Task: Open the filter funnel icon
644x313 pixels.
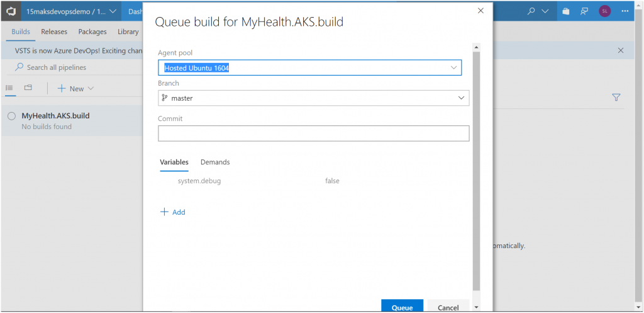Action: tap(616, 98)
